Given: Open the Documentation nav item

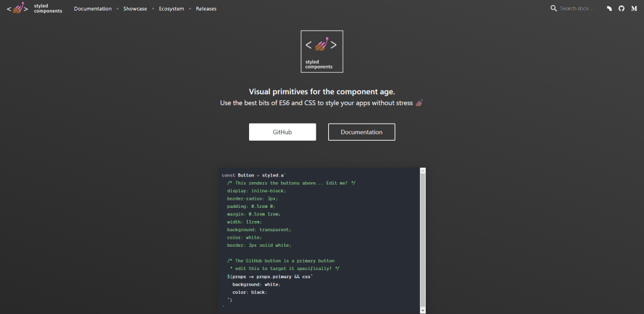Looking at the screenshot, I should (93, 9).
